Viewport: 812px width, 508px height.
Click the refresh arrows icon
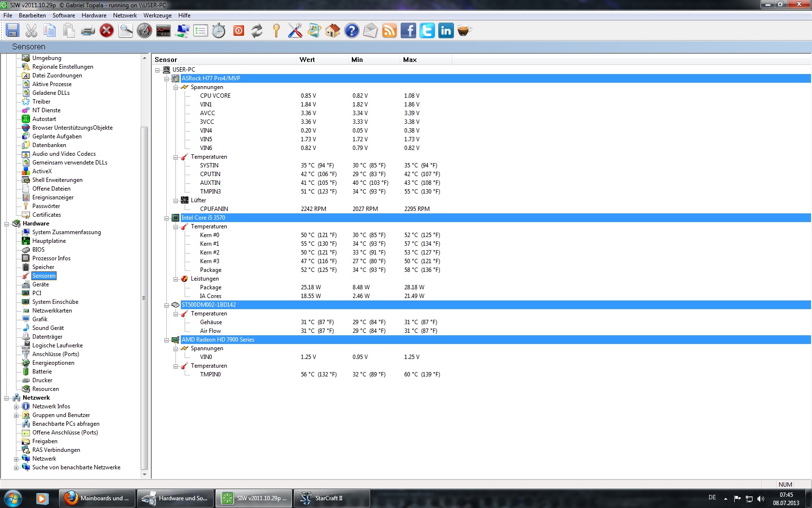click(257, 30)
